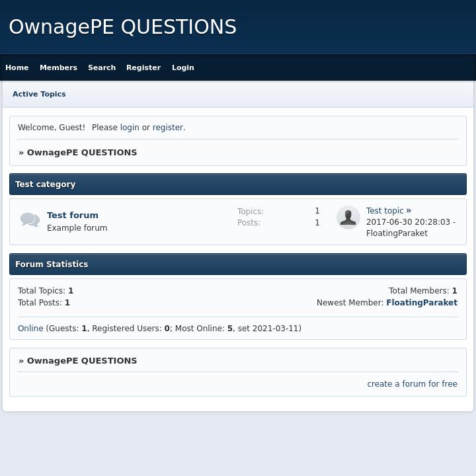Open the Home menu item

(x=17, y=67)
